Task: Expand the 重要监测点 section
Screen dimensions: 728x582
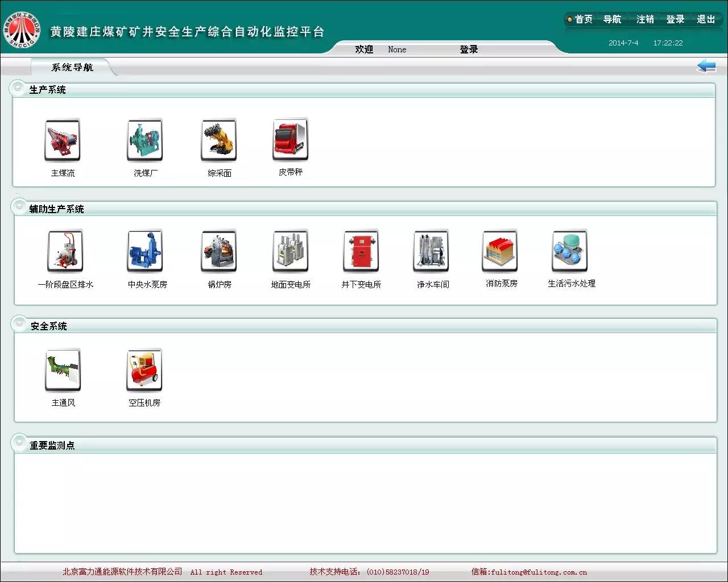Action: tap(19, 443)
